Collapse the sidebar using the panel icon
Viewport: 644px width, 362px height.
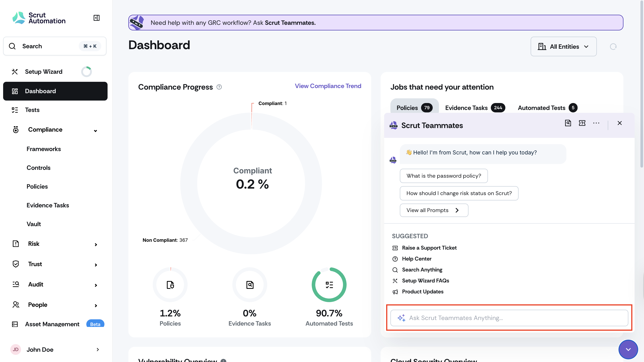coord(97,18)
